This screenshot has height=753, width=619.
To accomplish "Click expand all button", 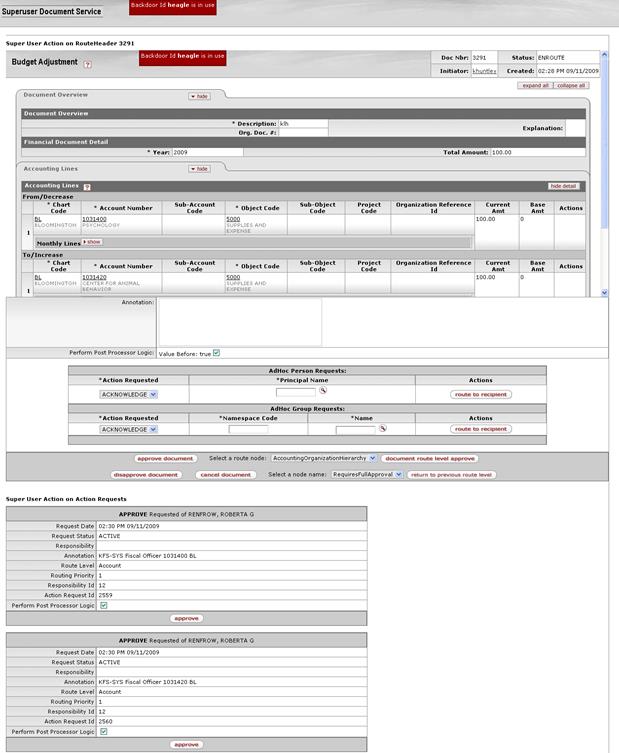I will [x=535, y=85].
